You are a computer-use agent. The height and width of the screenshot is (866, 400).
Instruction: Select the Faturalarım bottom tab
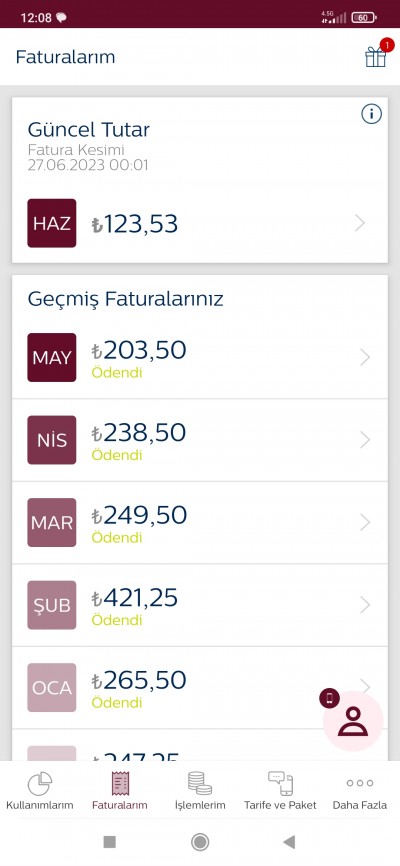pos(120,791)
